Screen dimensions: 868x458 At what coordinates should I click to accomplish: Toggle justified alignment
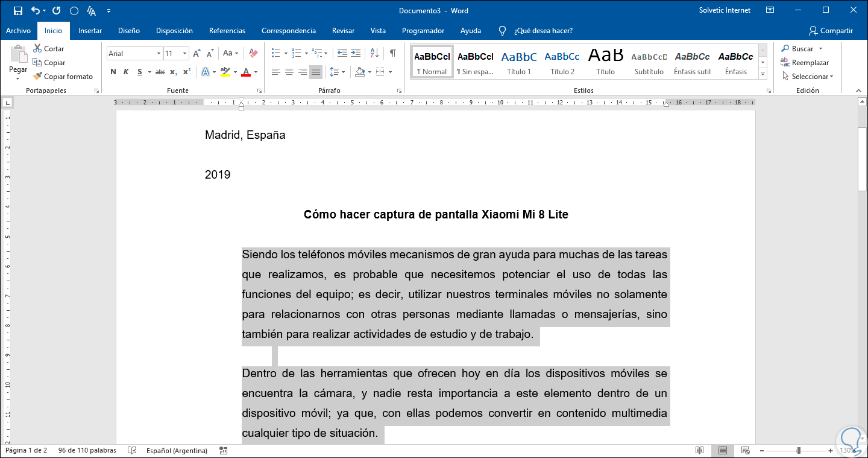click(316, 72)
